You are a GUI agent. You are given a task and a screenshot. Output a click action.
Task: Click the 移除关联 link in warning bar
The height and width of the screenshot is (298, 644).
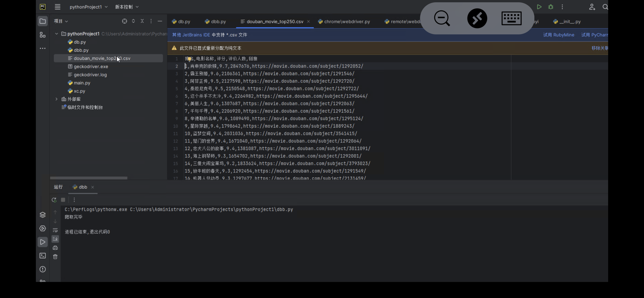tap(600, 48)
